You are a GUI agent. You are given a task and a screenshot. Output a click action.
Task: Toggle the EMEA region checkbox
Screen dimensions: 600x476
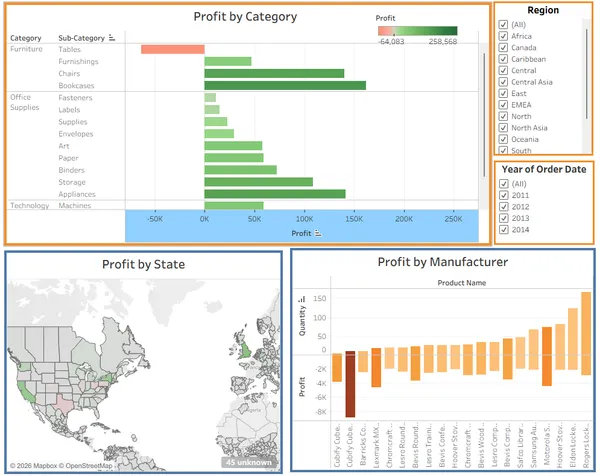pos(503,105)
